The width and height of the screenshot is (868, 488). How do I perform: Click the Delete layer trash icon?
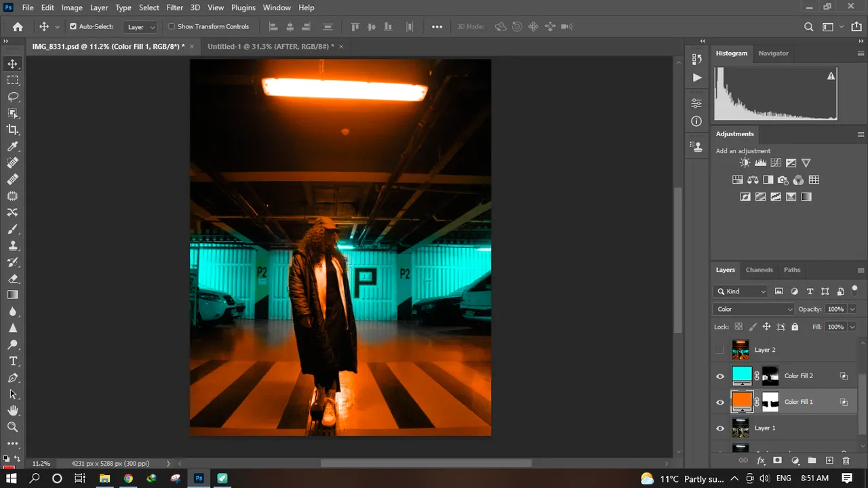pos(846,461)
